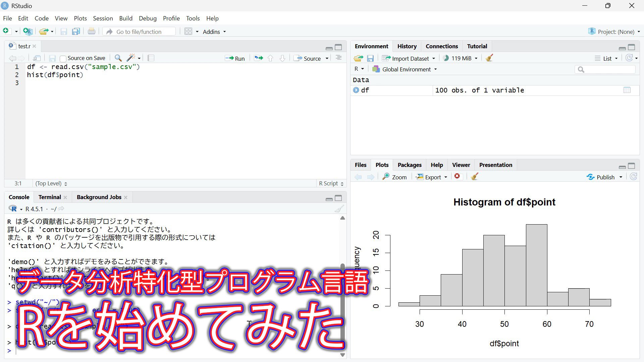Open the Source options dropdown arrow

327,59
